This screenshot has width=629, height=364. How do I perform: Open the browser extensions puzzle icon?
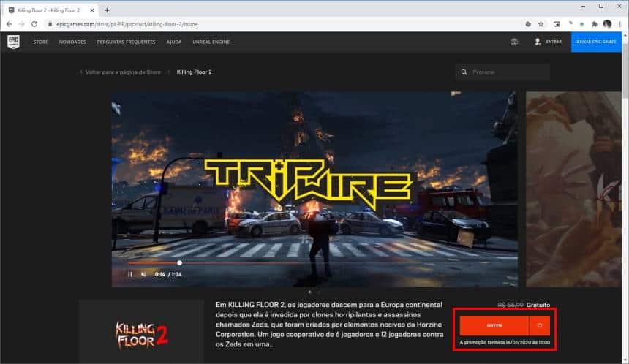tap(594, 24)
